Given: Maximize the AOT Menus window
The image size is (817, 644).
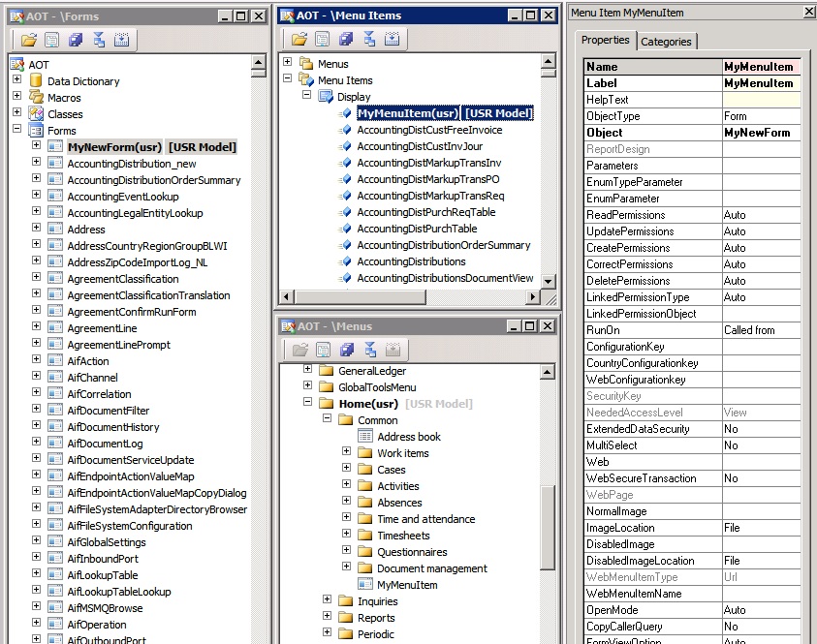Looking at the screenshot, I should pos(530,326).
